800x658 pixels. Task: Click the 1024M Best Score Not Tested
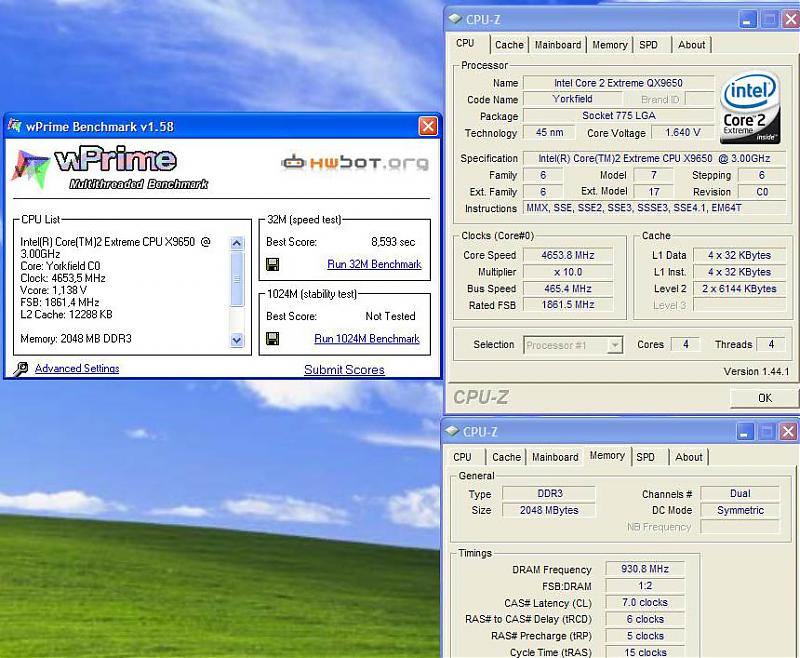tap(390, 316)
